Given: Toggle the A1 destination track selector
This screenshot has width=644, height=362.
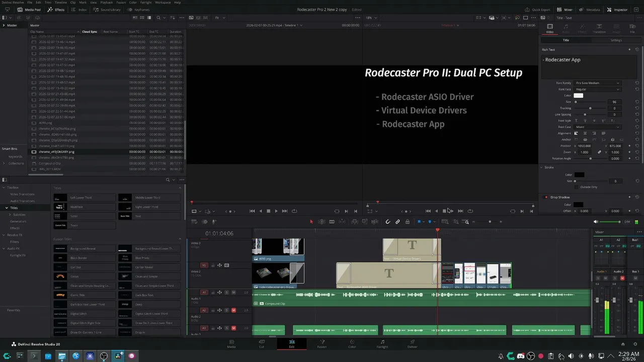Looking at the screenshot, I should [204, 292].
